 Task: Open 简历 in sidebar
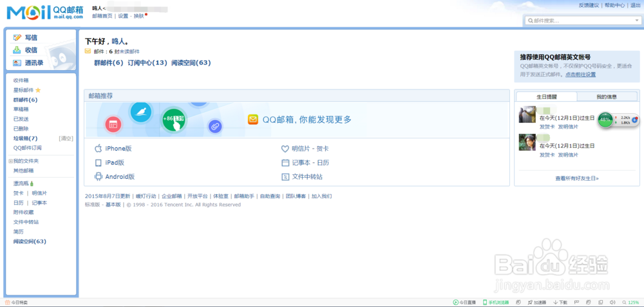point(19,232)
